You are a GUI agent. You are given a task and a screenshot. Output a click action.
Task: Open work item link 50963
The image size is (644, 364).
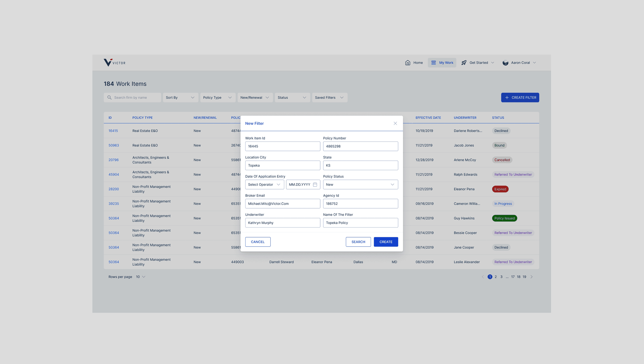pyautogui.click(x=114, y=145)
